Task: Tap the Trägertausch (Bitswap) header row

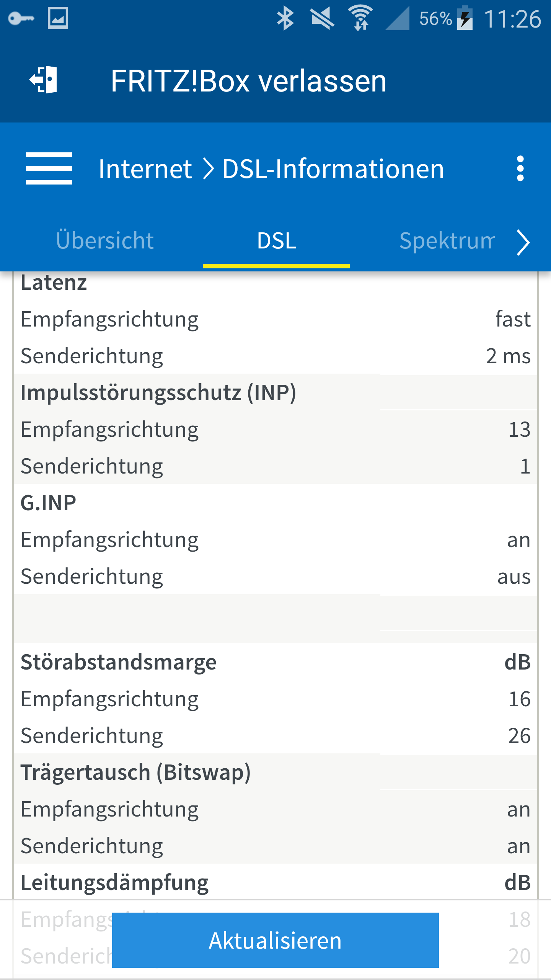Action: [275, 772]
